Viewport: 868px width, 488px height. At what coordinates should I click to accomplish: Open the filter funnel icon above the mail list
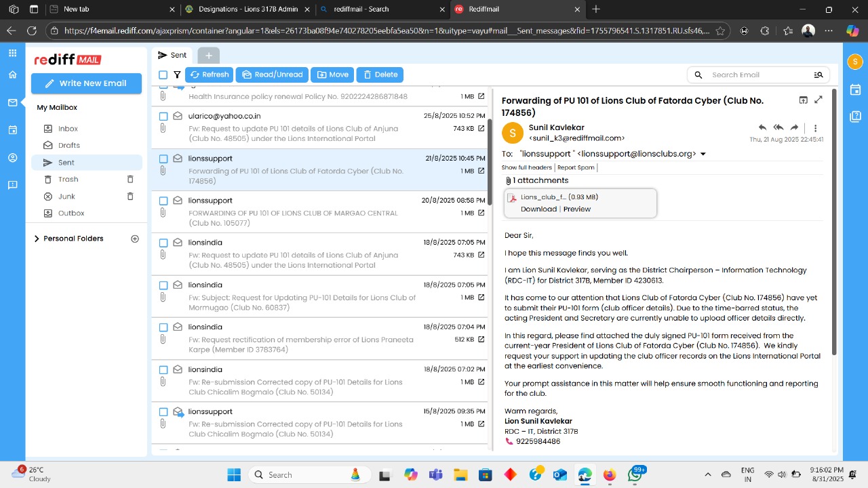coord(177,75)
